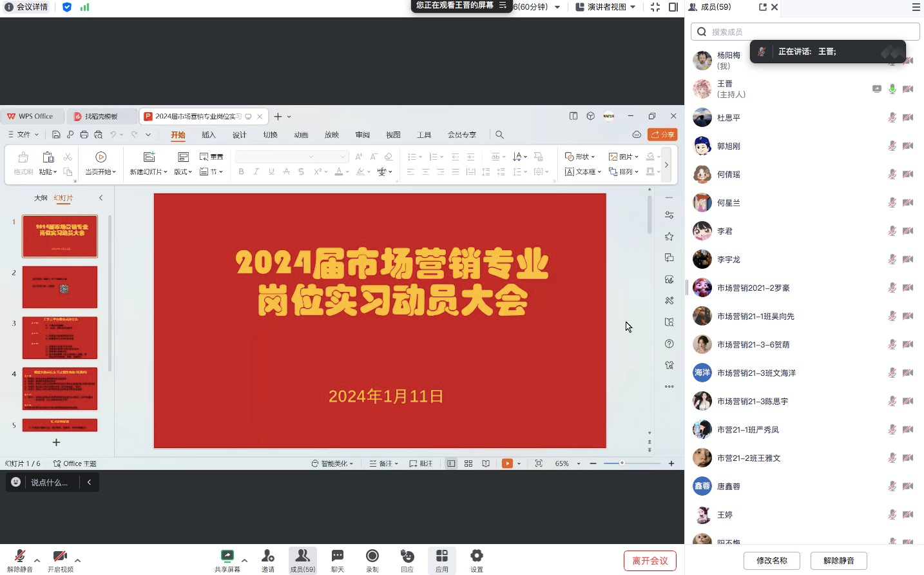Open meeting details in the top-left
924x575 pixels.
27,7
